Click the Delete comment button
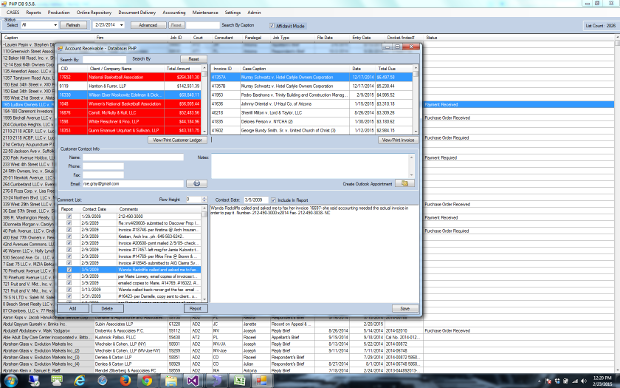This screenshot has height=388, width=620. (x=107, y=308)
